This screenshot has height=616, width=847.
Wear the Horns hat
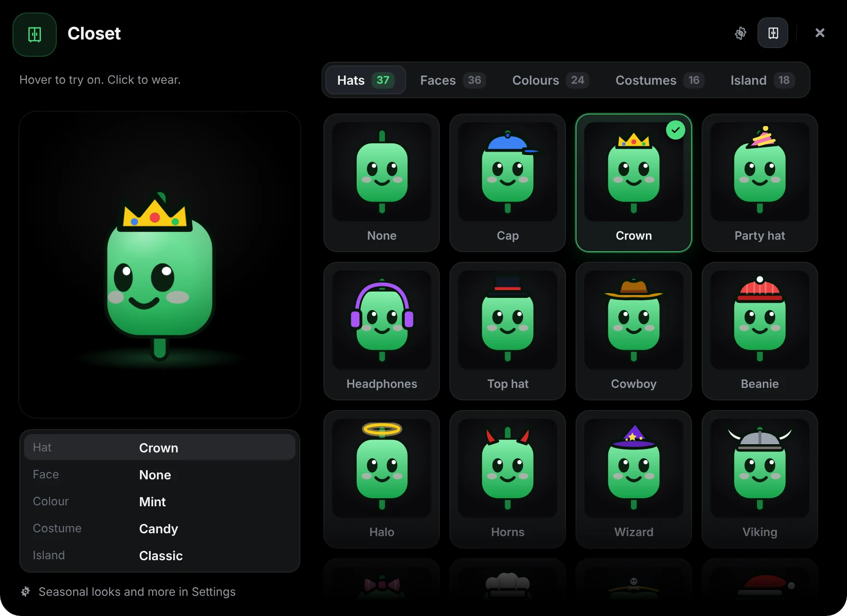click(508, 479)
